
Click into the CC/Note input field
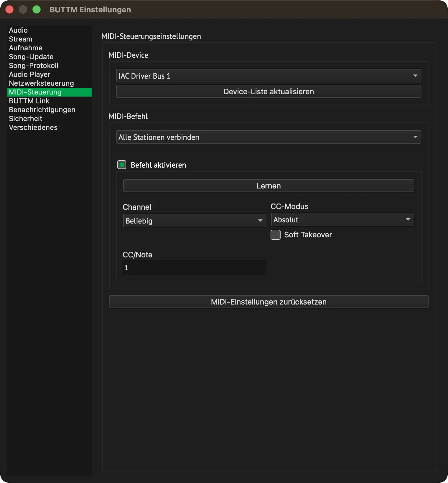tap(195, 268)
